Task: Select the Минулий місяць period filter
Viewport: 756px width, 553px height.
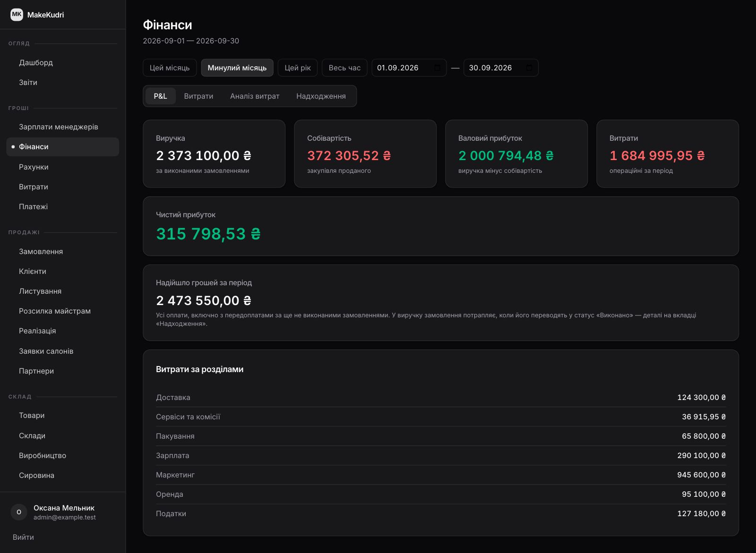Action: [237, 68]
